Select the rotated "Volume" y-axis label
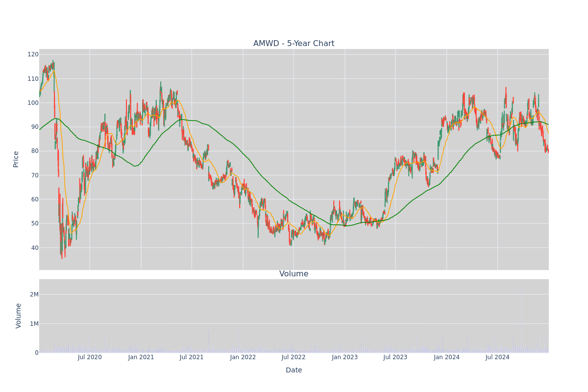This screenshot has height=392, width=588. point(19,316)
